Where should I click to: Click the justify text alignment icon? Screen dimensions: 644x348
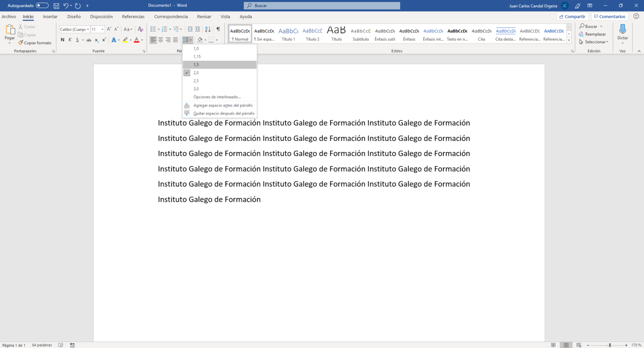point(175,40)
